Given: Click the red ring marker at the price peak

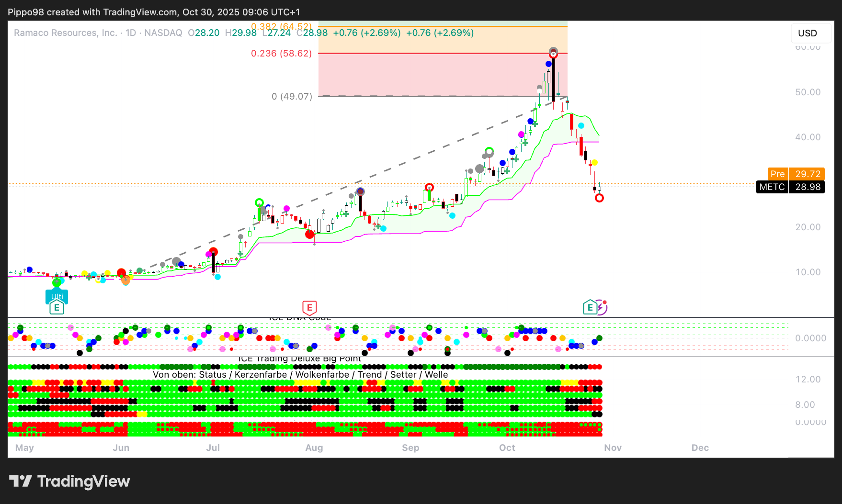Looking at the screenshot, I should [x=553, y=54].
